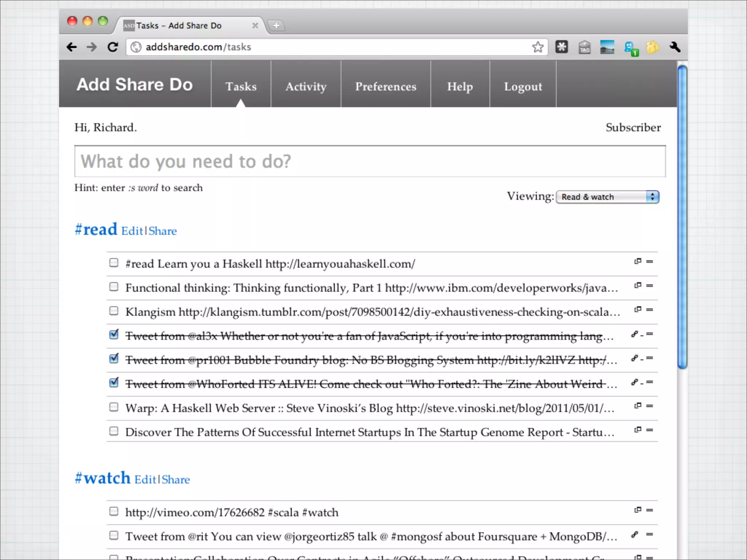Click Edit link next to #watch
747x560 pixels.
[145, 479]
